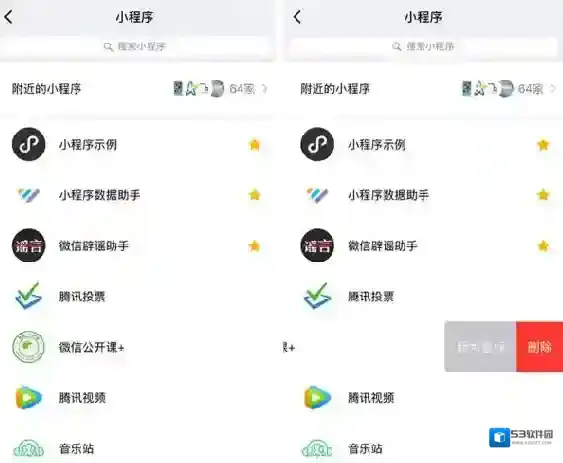Toggle star on 小程序数据助手 in right list

point(543,195)
